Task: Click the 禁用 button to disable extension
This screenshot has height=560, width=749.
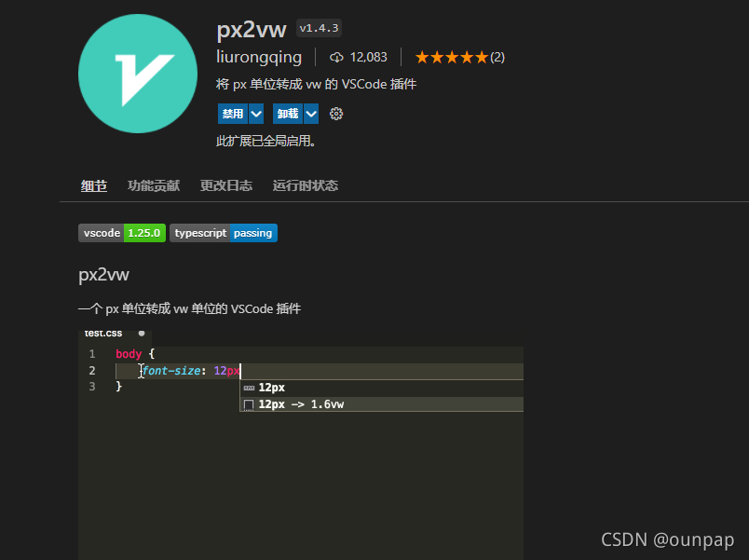Action: tap(233, 113)
